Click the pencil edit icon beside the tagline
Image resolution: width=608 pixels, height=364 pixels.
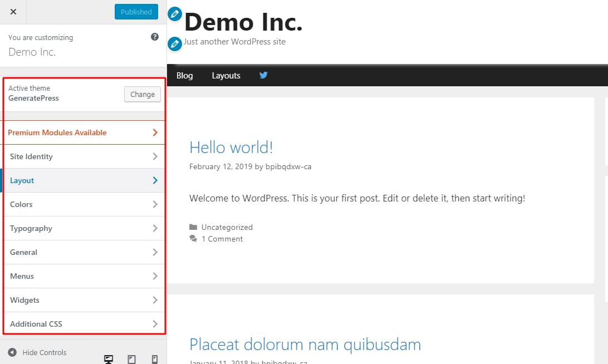[175, 43]
